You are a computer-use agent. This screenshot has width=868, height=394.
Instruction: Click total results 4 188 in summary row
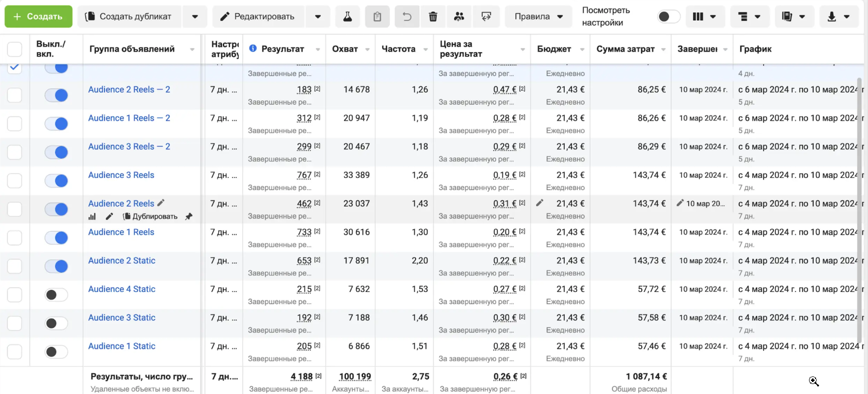click(x=301, y=376)
